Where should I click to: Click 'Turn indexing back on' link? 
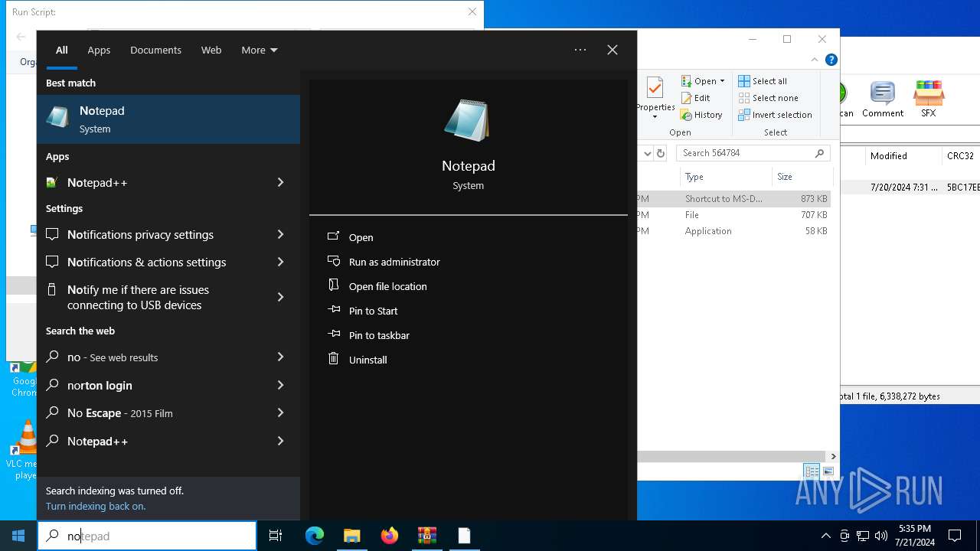tap(96, 506)
